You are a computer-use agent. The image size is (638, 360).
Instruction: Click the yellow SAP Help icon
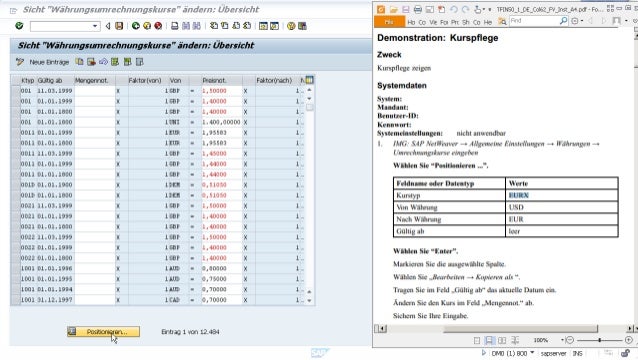click(291, 26)
